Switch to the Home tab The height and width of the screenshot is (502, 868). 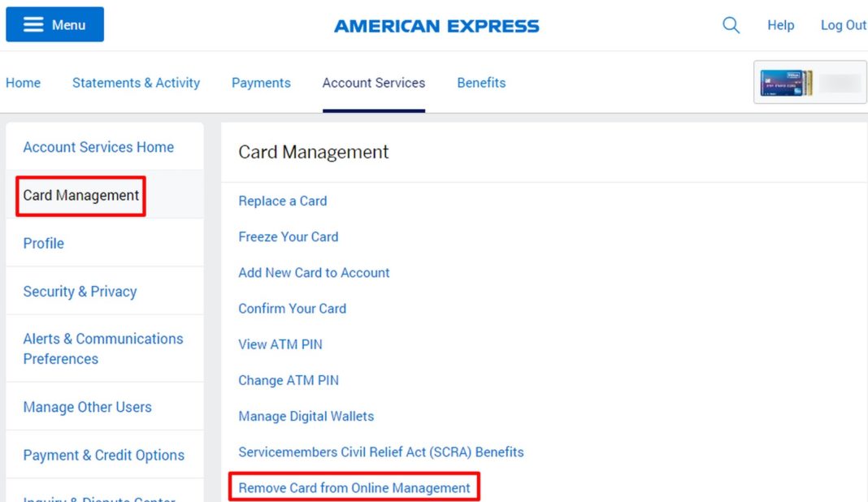point(23,83)
